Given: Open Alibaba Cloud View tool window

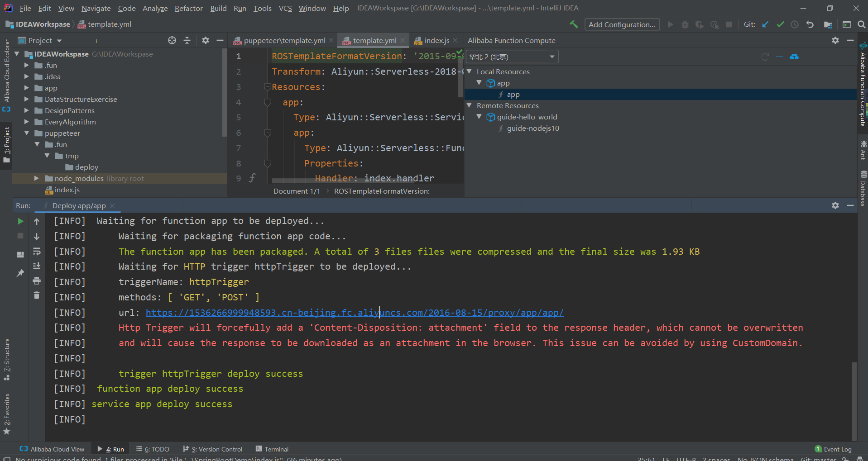Looking at the screenshot, I should click(52, 449).
